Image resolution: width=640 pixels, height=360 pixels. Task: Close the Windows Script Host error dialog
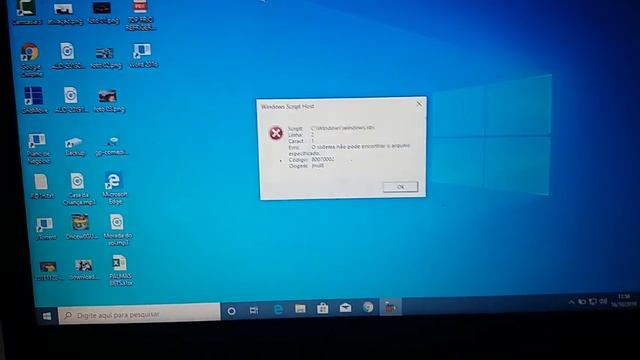coord(419,104)
